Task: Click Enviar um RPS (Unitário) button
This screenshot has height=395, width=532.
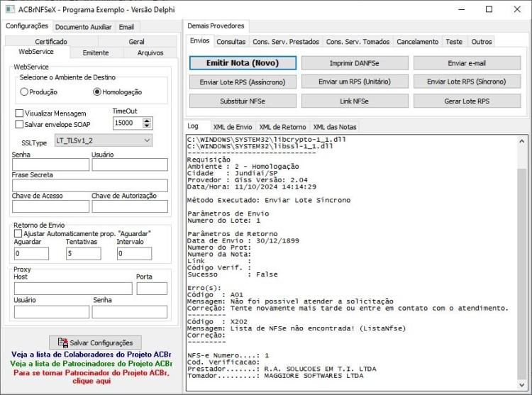Action: (355, 82)
